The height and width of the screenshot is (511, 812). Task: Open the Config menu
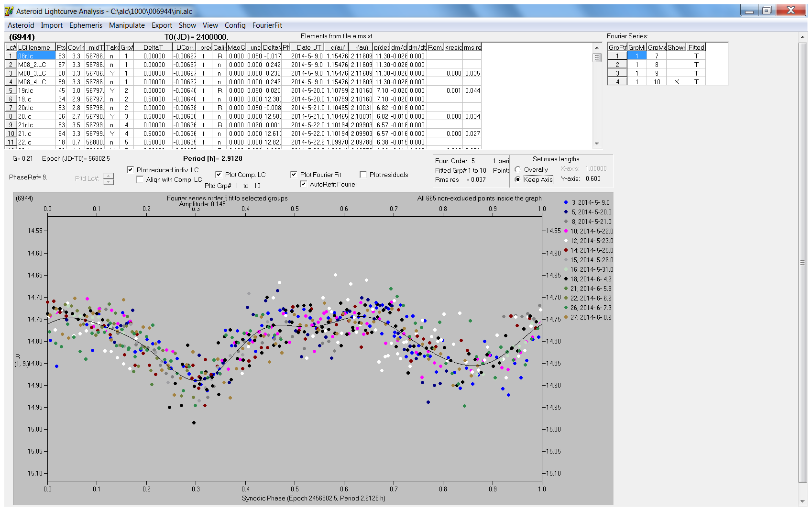235,25
